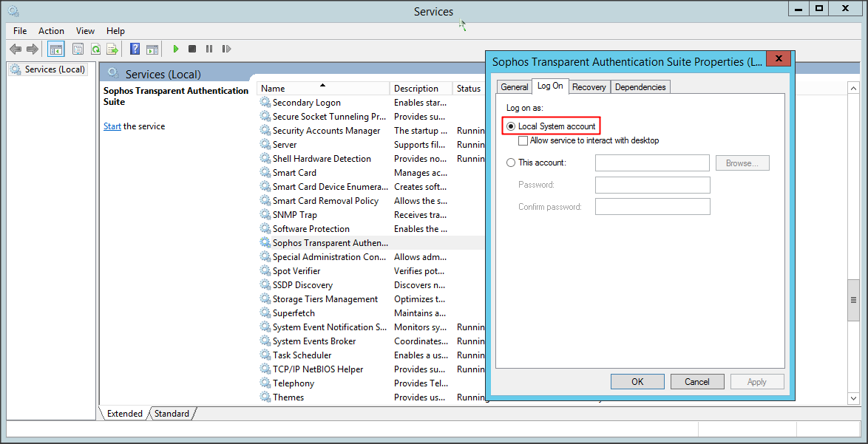Switch to the Recovery tab
This screenshot has height=444, width=868.
point(589,87)
